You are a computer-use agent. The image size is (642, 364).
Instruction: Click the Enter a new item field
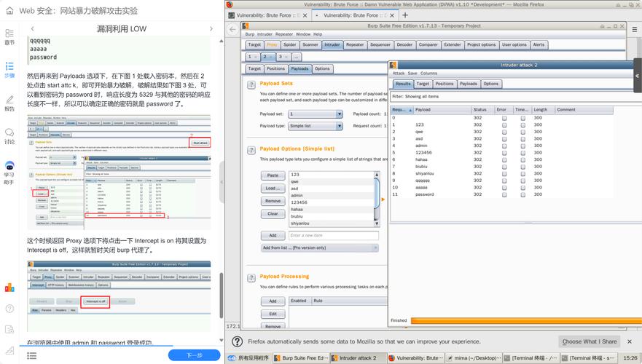click(x=333, y=235)
